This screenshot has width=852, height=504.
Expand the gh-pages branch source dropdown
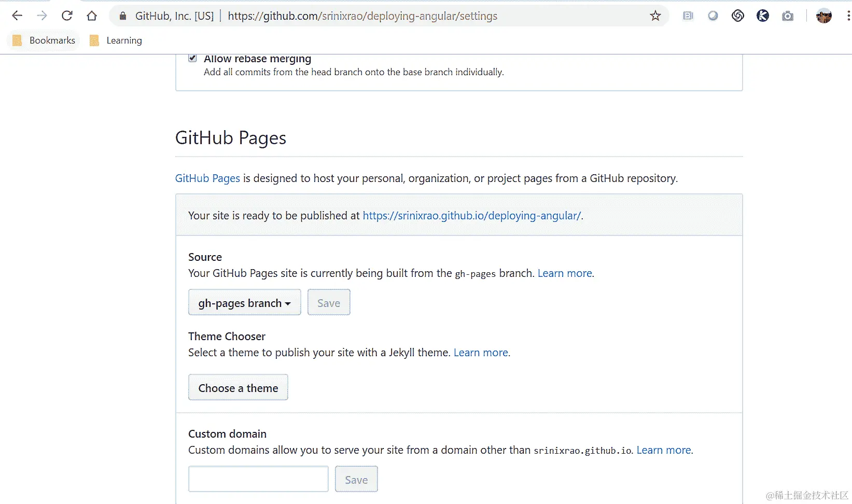click(244, 303)
